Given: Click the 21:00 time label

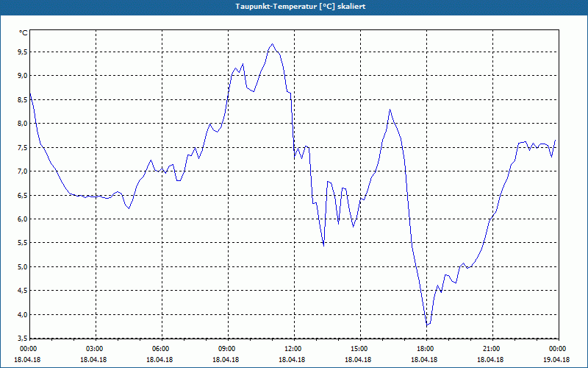Looking at the screenshot, I should coord(492,349).
